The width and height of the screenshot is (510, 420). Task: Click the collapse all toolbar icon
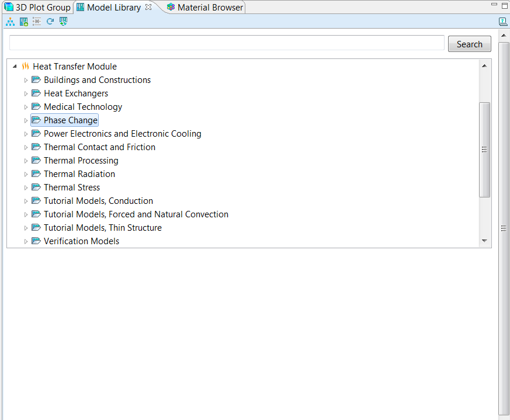(x=37, y=22)
